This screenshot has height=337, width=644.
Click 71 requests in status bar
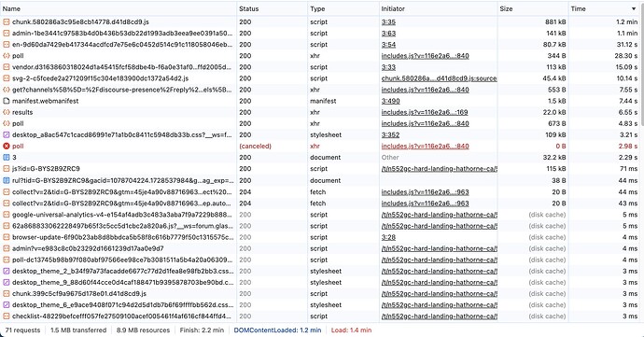22,330
